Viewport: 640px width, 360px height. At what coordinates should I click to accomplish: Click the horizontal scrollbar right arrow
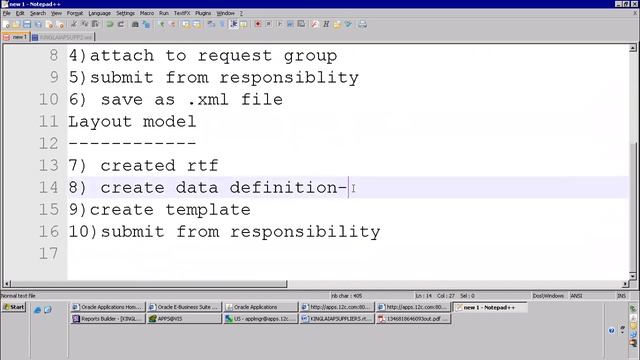click(626, 284)
